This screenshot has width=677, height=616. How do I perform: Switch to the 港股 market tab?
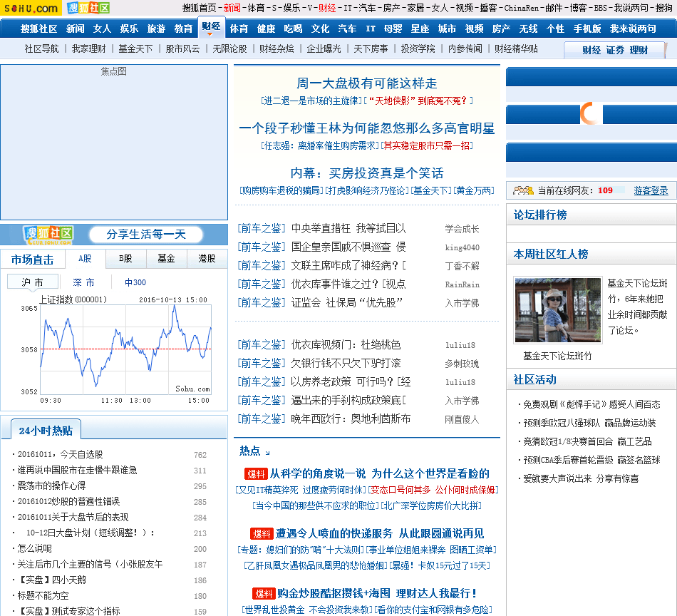[x=207, y=259]
